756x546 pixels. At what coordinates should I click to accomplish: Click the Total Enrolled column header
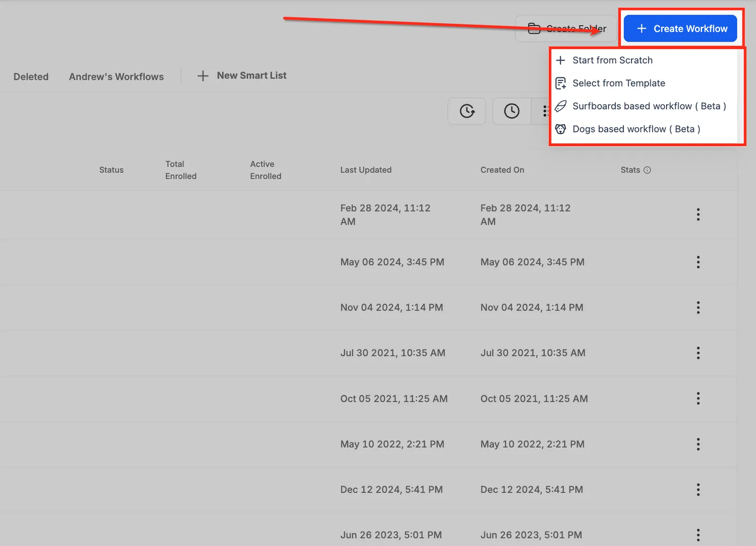click(181, 170)
